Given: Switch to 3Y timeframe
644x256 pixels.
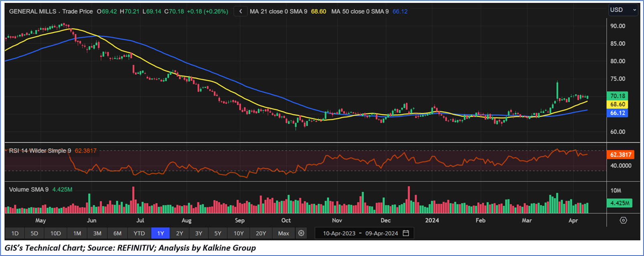Looking at the screenshot, I should (199, 233).
